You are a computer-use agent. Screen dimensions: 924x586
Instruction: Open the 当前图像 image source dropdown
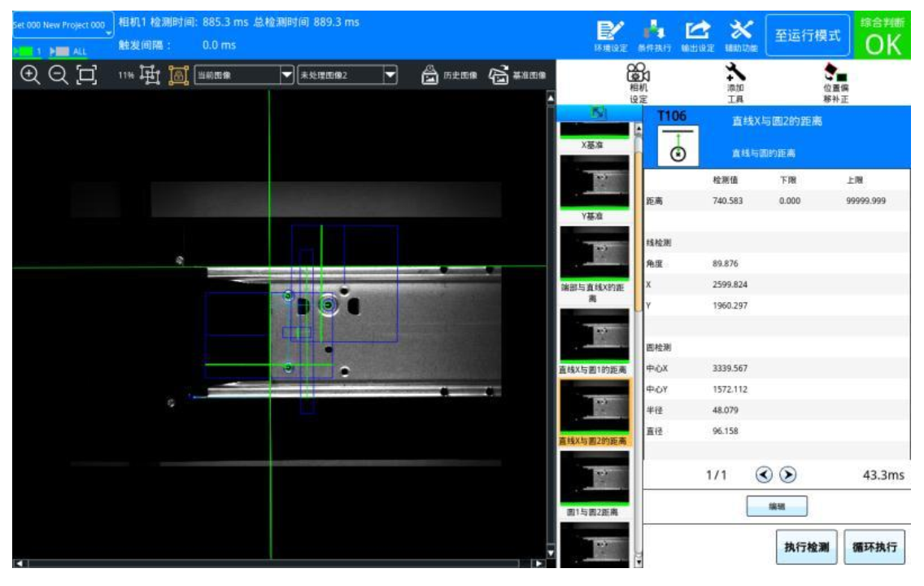click(x=244, y=77)
